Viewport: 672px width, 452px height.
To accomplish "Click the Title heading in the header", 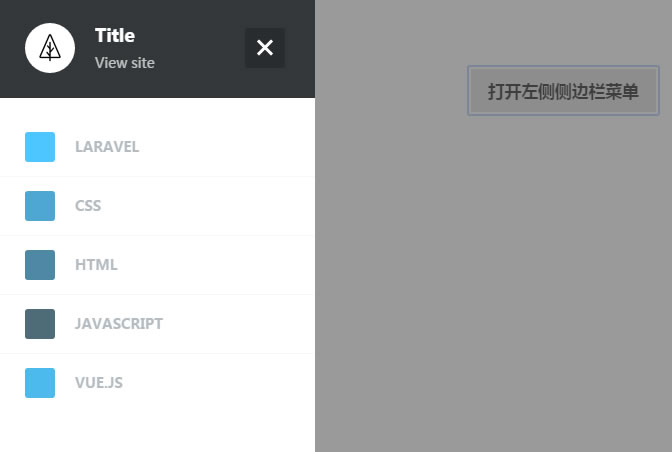I will pos(115,36).
